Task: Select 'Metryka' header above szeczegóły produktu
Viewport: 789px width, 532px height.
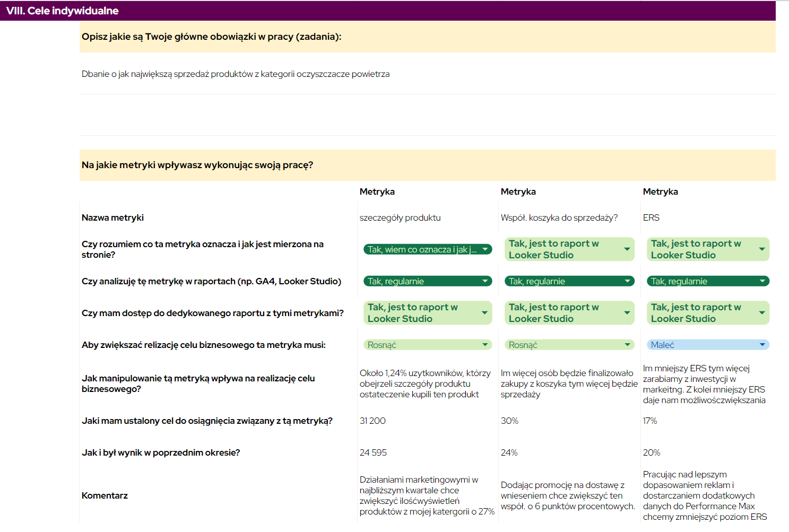Action: click(x=377, y=191)
